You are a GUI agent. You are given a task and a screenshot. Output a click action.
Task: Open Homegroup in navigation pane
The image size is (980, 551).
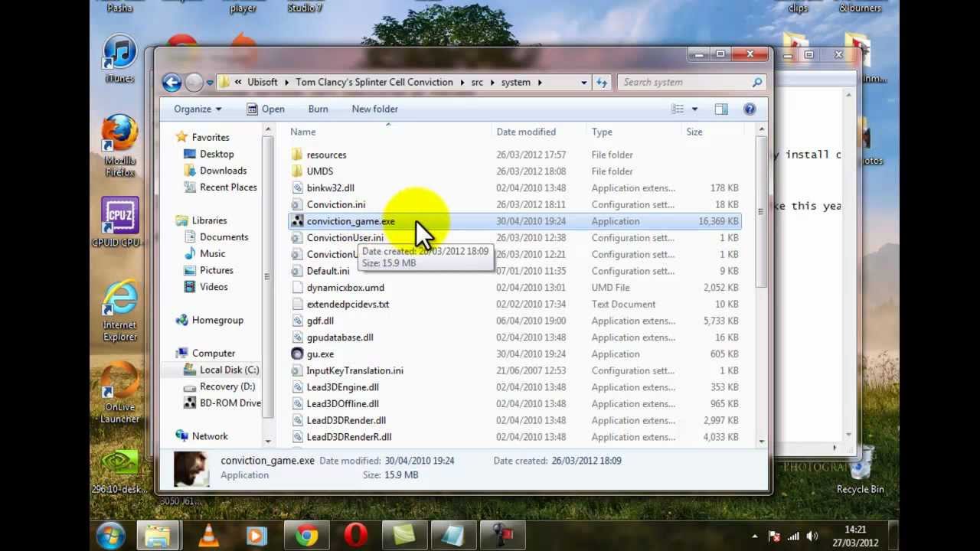[x=217, y=320]
